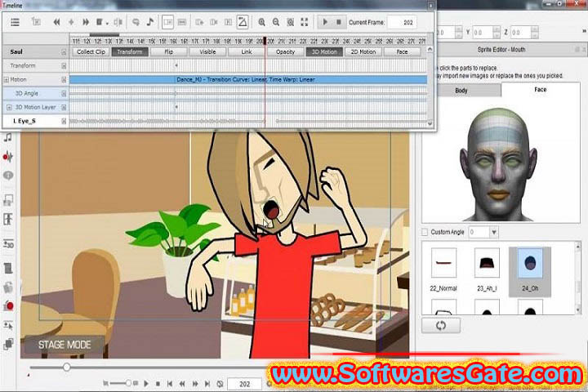Toggle the Face track button
This screenshot has height=392, width=588.
point(402,51)
